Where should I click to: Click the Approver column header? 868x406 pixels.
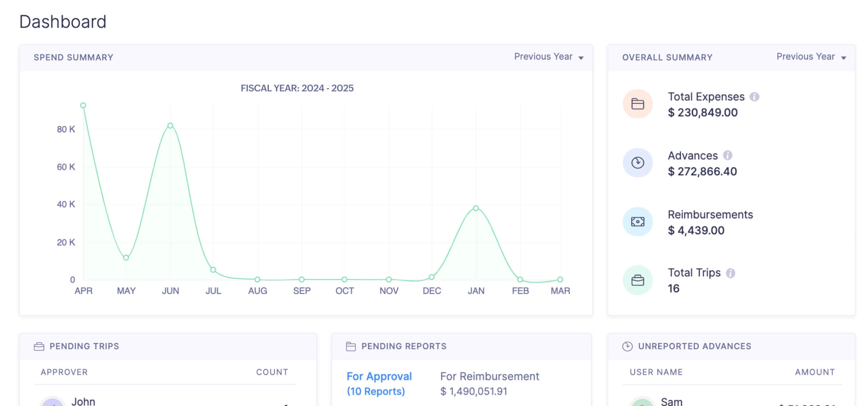point(64,372)
